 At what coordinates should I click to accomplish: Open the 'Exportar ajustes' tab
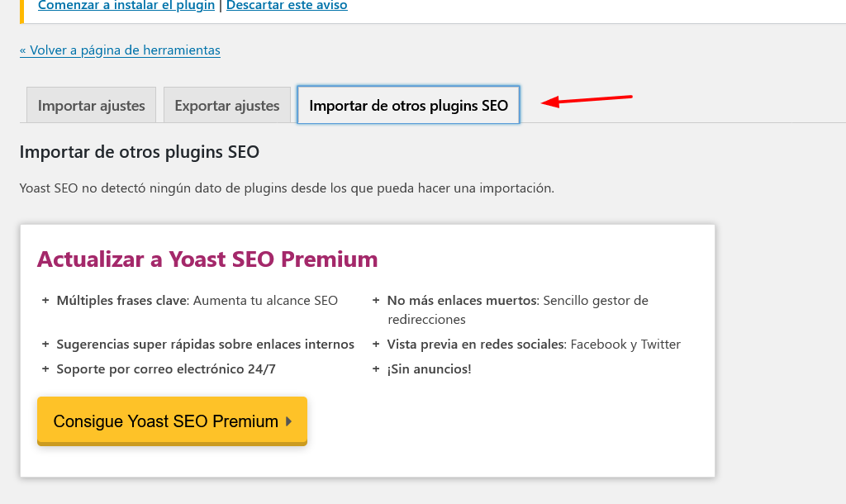(x=227, y=105)
